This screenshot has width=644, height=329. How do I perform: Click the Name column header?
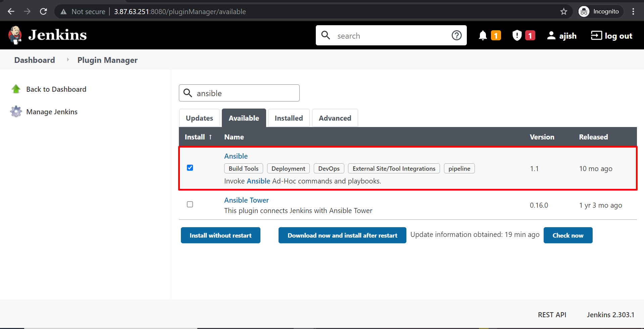pos(234,137)
